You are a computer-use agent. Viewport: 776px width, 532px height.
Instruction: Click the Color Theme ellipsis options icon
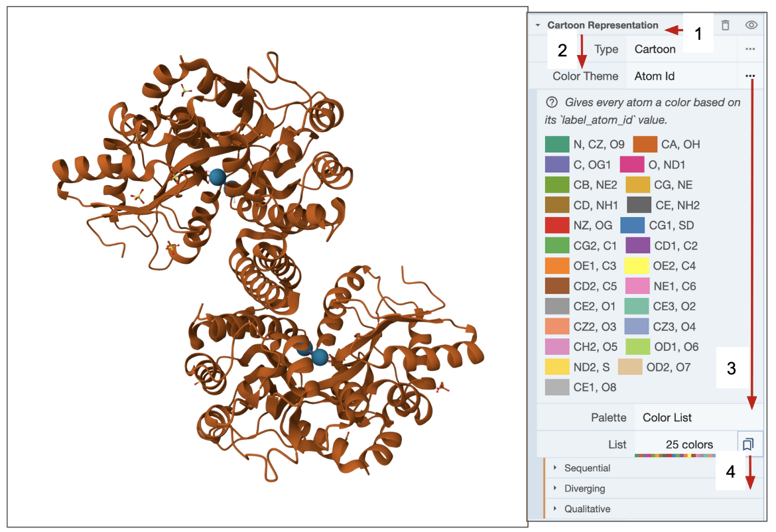click(x=750, y=76)
